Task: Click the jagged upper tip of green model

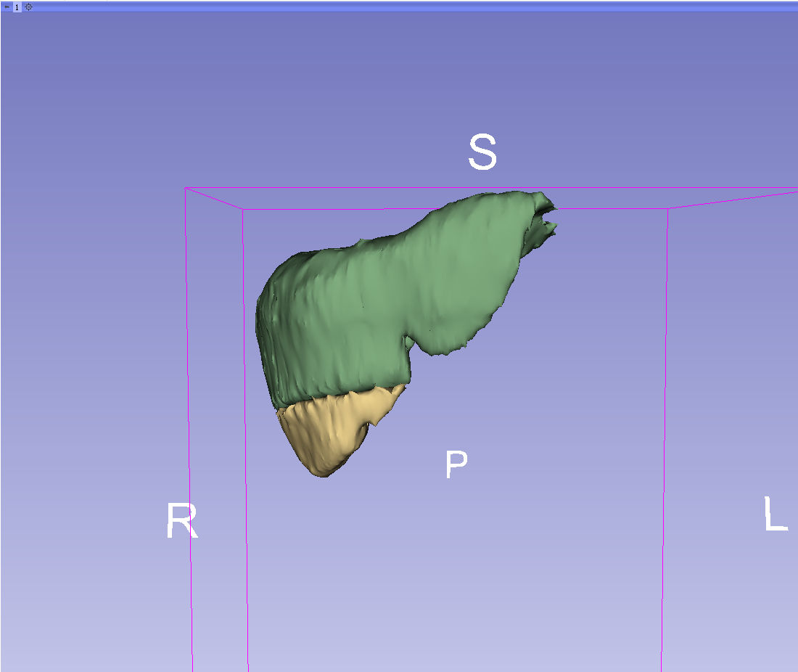Action: (x=546, y=210)
